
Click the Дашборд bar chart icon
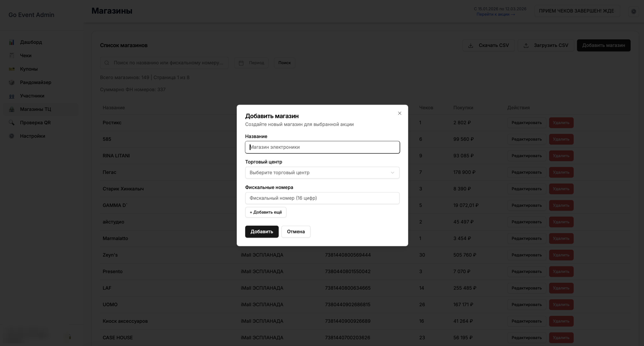click(12, 42)
